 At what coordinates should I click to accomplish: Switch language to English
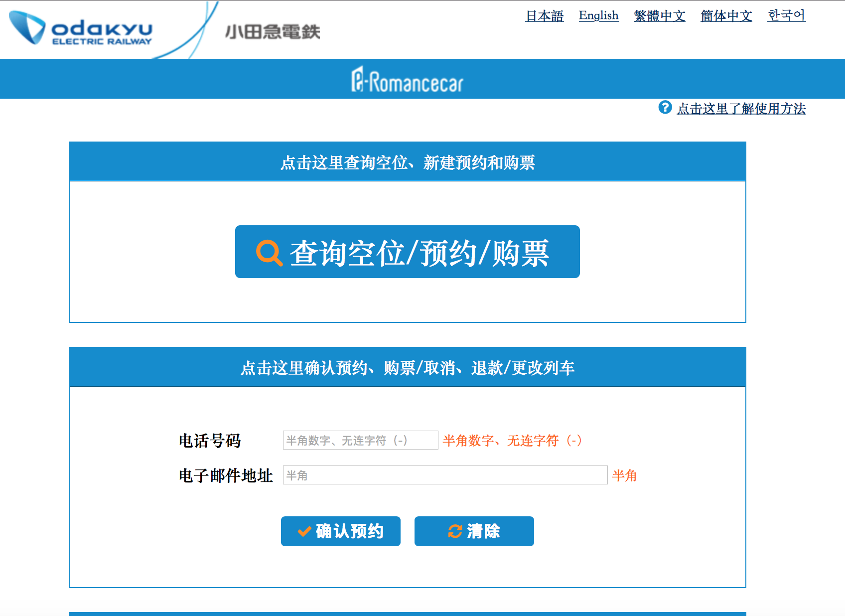tap(598, 16)
